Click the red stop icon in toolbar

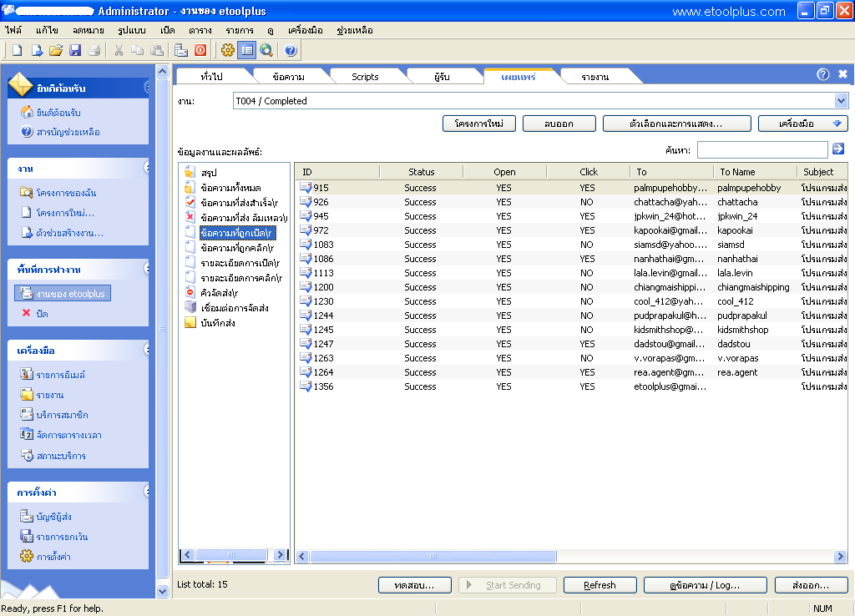200,50
